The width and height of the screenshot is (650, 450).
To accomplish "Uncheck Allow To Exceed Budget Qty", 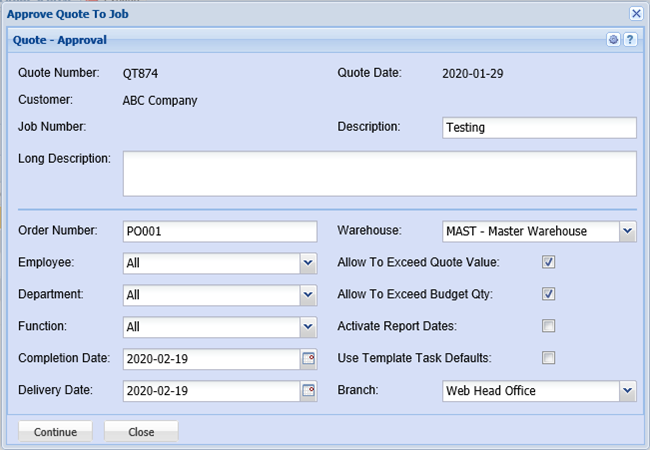I will [548, 294].
